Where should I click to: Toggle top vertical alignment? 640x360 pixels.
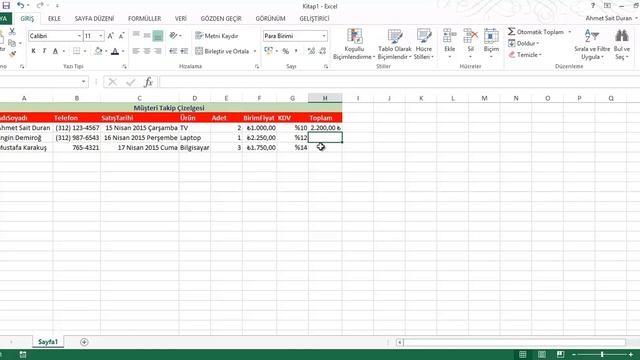pos(136,36)
